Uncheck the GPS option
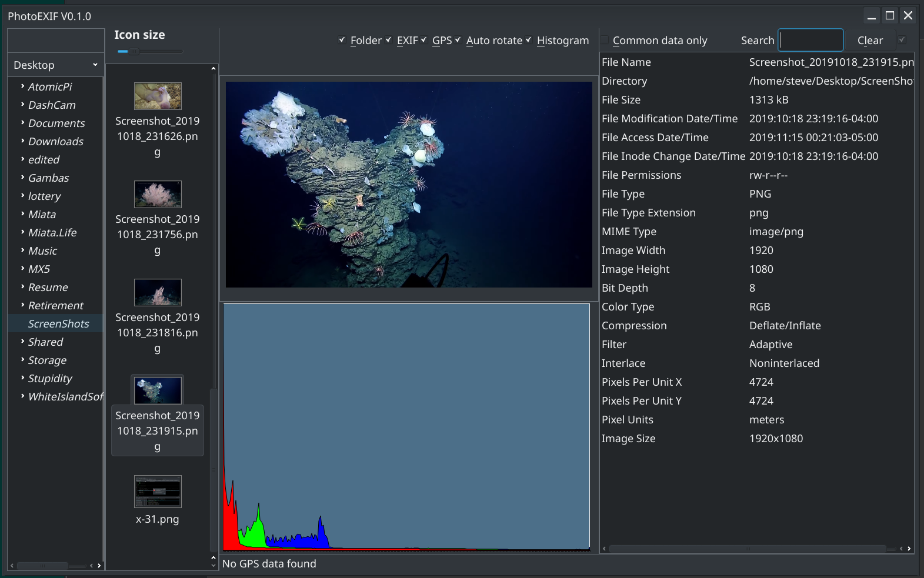This screenshot has height=578, width=924. 424,40
